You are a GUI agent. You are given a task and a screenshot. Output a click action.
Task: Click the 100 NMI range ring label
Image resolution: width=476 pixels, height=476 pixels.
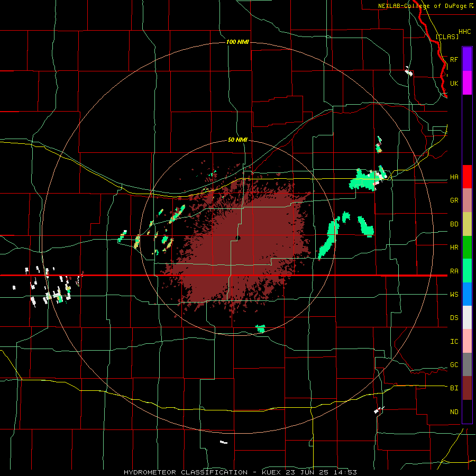tap(237, 42)
